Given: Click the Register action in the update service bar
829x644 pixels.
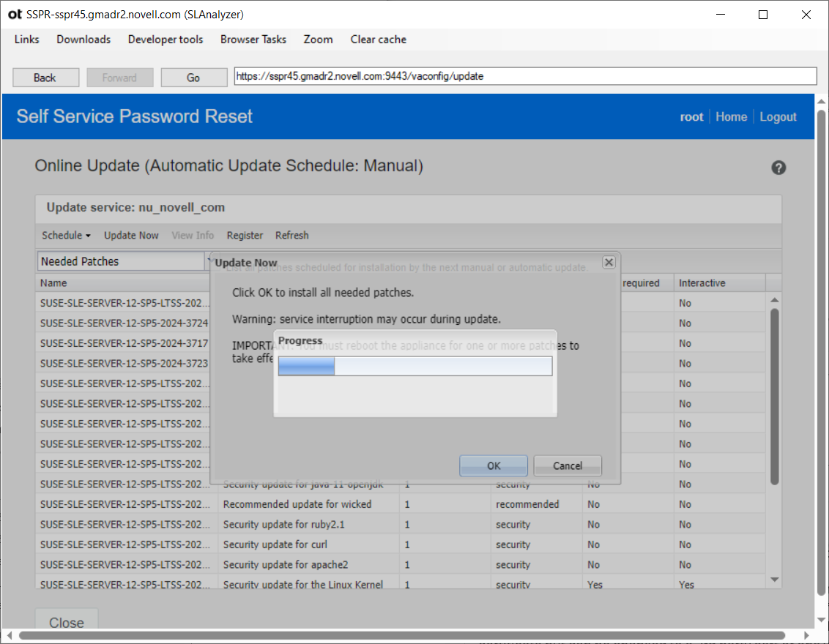Looking at the screenshot, I should pos(245,235).
